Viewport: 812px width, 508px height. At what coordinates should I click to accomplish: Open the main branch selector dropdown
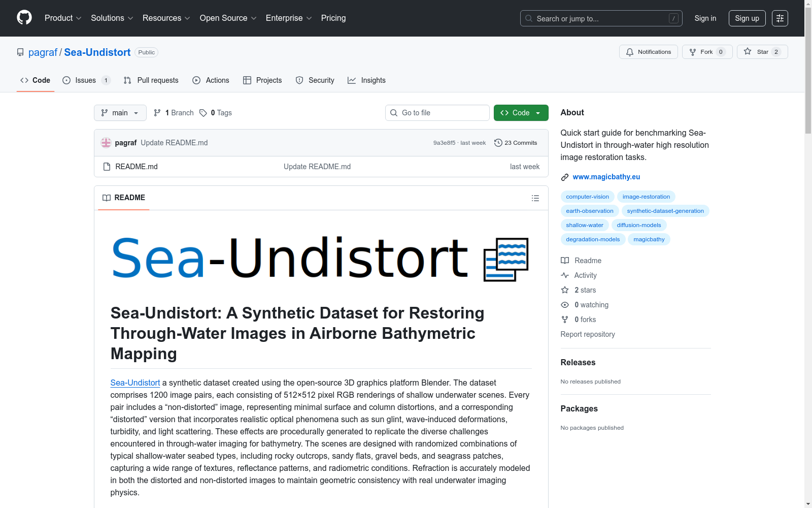coord(120,113)
